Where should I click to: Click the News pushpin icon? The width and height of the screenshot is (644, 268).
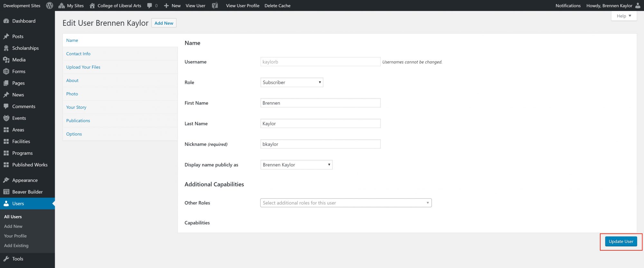coord(6,95)
